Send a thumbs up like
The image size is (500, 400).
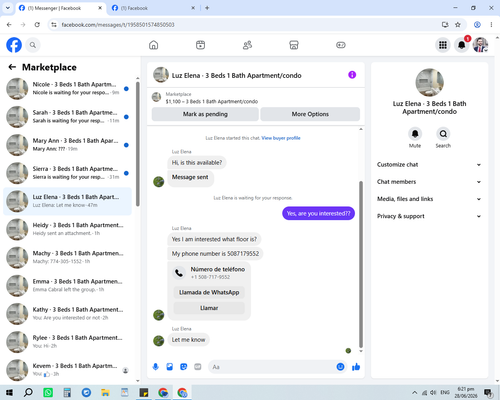coord(356,367)
